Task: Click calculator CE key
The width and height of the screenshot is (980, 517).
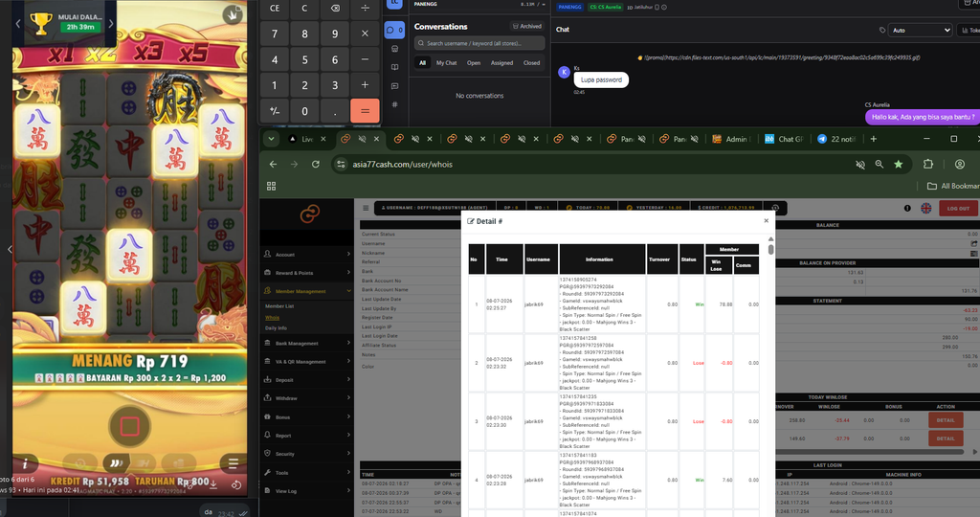Action: coord(275,8)
